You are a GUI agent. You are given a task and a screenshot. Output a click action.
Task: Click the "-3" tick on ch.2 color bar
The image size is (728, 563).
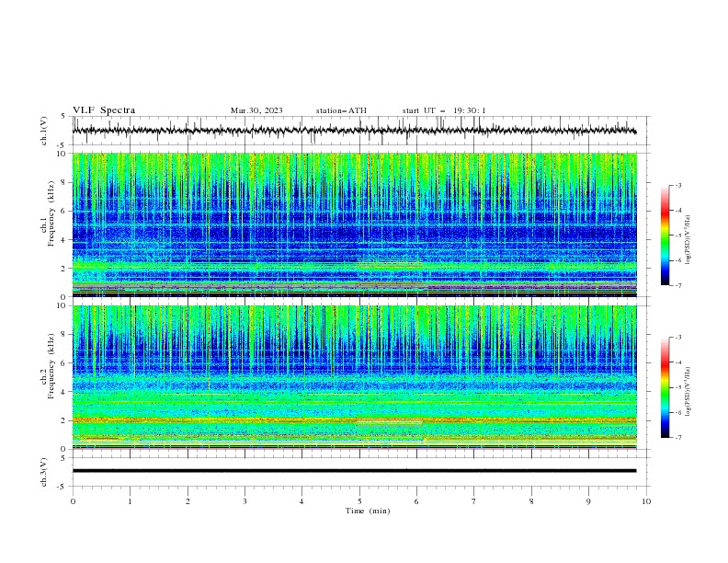[x=677, y=338]
